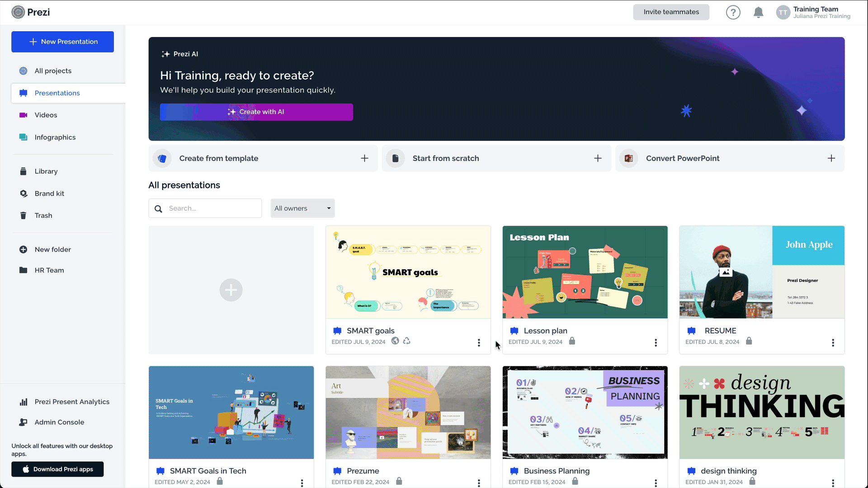
Task: Open the John Apple RESUME thumbnail
Action: tap(762, 272)
